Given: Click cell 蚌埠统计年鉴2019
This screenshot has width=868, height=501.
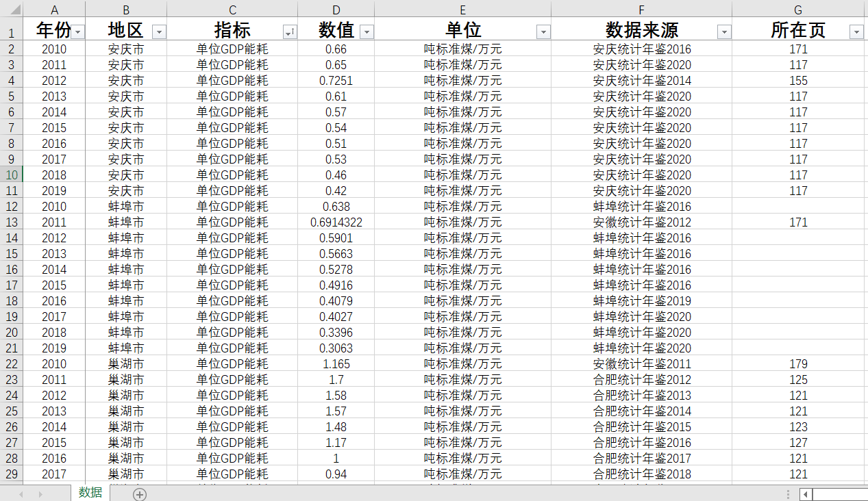Looking at the screenshot, I should [642, 300].
